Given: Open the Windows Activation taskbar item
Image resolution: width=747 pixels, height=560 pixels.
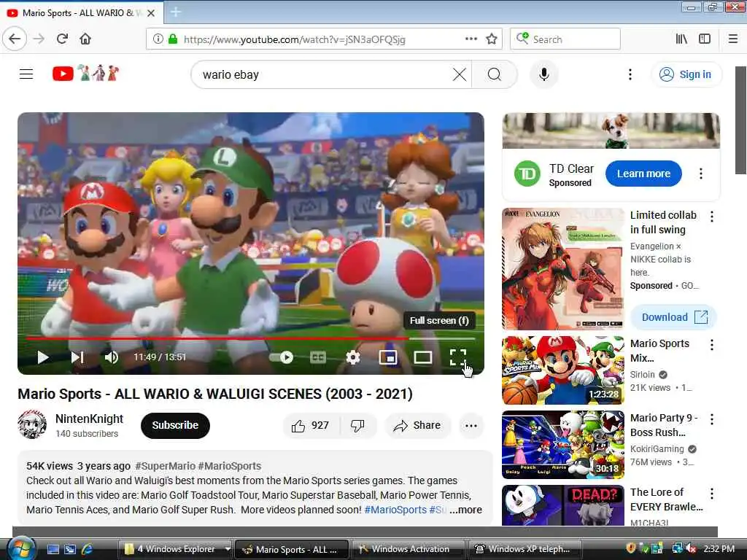Looking at the screenshot, I should click(408, 549).
